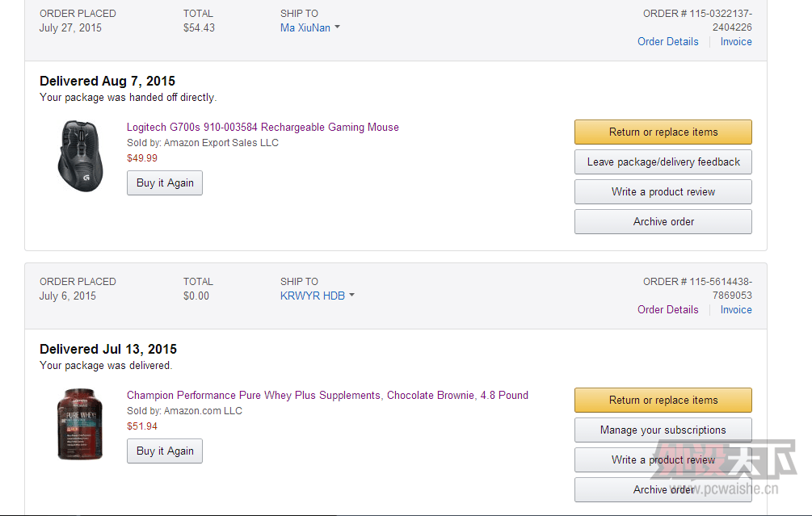Image resolution: width=812 pixels, height=516 pixels.
Task: Archive the Logitech mouse order
Action: point(663,221)
